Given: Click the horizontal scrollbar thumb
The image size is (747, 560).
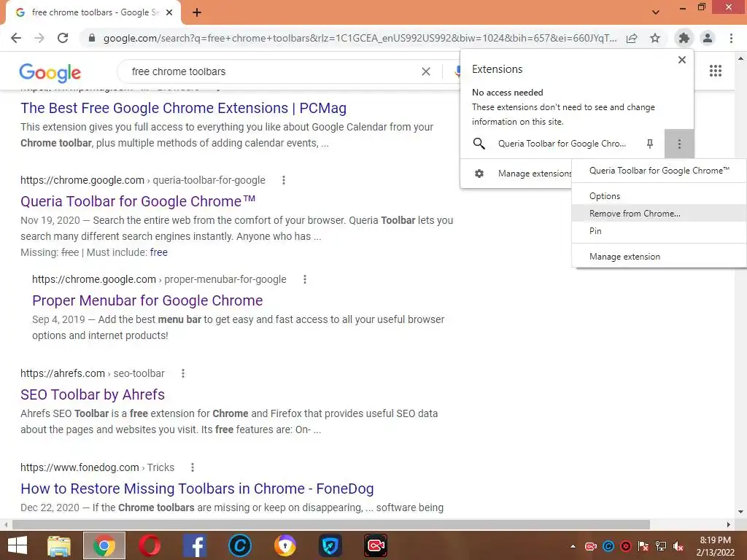Looking at the screenshot, I should pos(331,524).
